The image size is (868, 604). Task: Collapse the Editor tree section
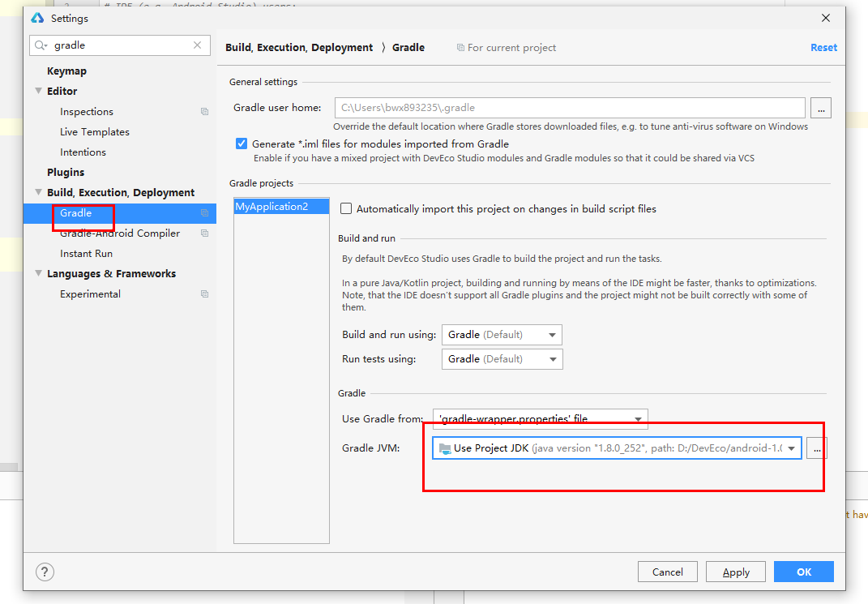[x=38, y=91]
